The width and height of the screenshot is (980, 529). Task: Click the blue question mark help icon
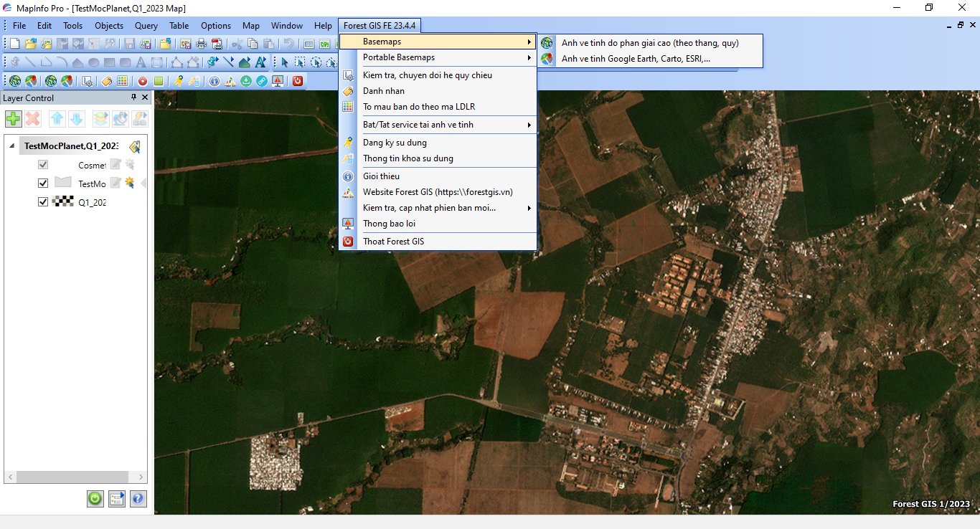[138, 498]
